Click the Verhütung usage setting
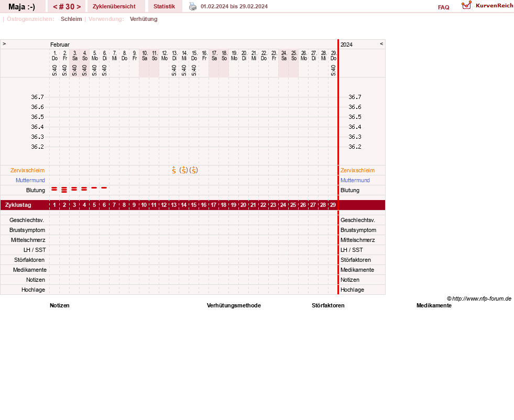 144,19
